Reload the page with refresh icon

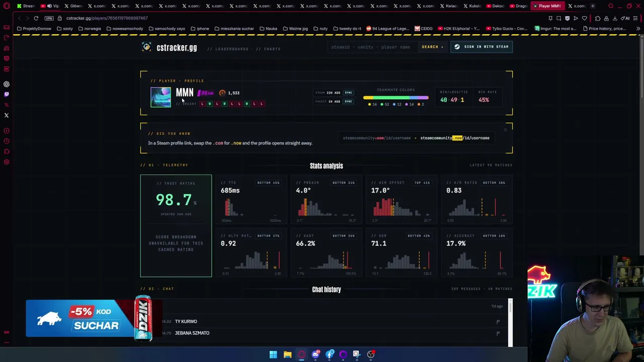point(36,18)
